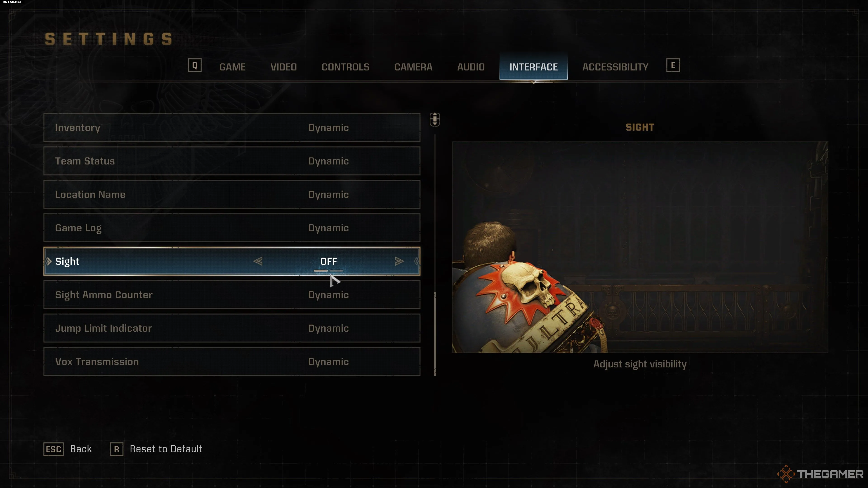Click the Q key previous-tab icon
This screenshot has height=488, width=868.
pos(195,65)
